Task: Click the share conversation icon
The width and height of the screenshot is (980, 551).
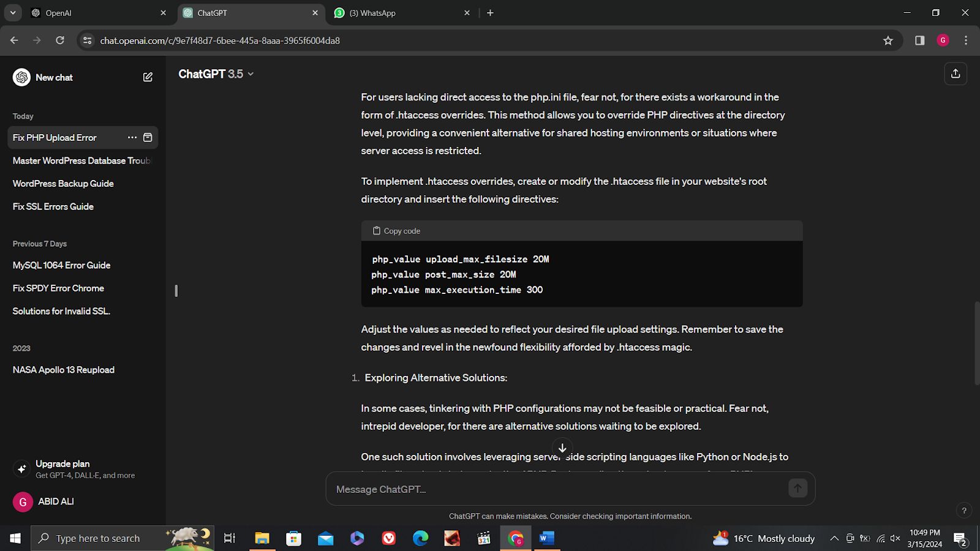Action: click(x=956, y=73)
